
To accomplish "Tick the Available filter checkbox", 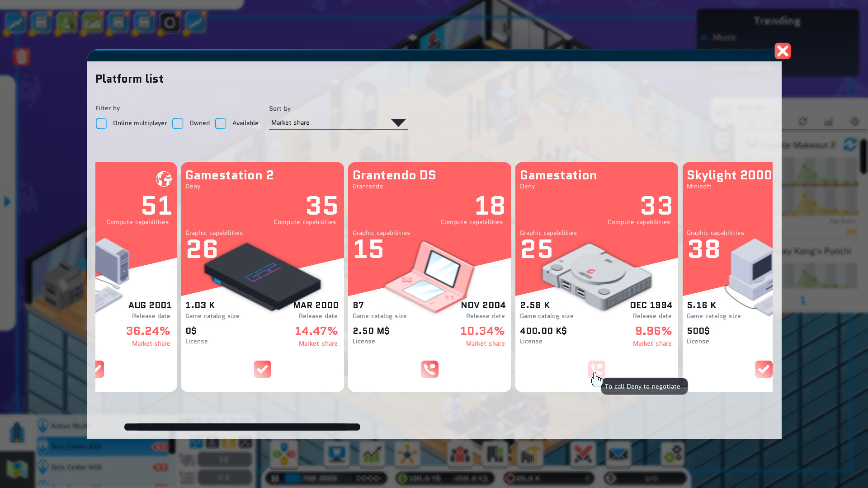I will (221, 123).
